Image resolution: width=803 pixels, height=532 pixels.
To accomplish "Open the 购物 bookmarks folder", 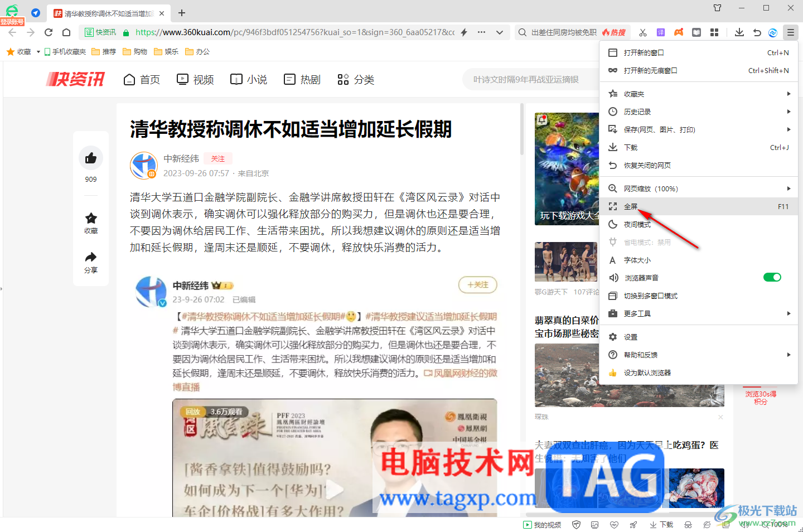I will tap(135, 52).
